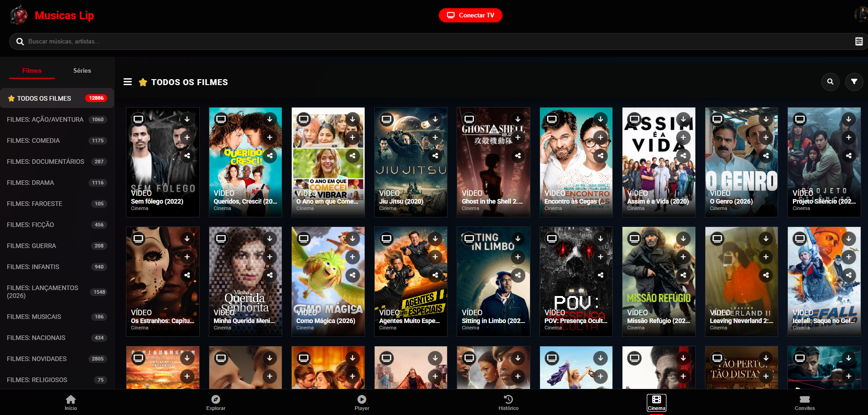The image size is (868, 415).
Task: Select FILMES: NACIONAIS category
Action: [x=57, y=338]
